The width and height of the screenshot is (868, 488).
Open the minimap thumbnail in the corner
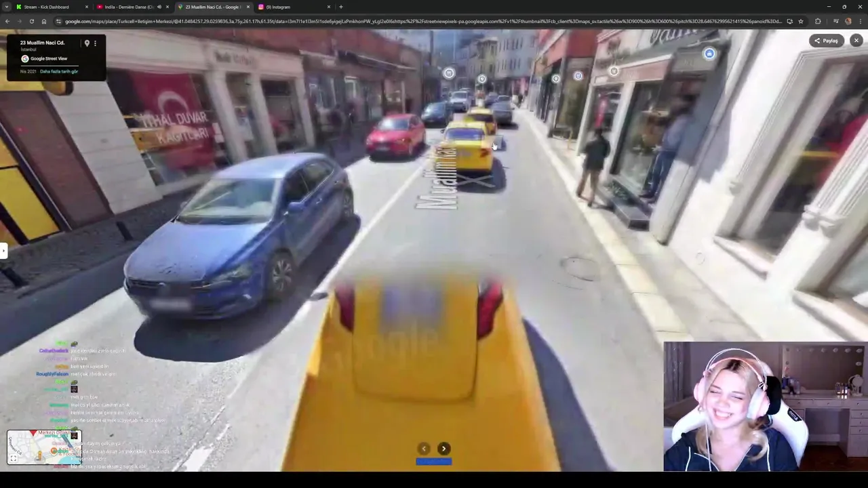tap(44, 447)
